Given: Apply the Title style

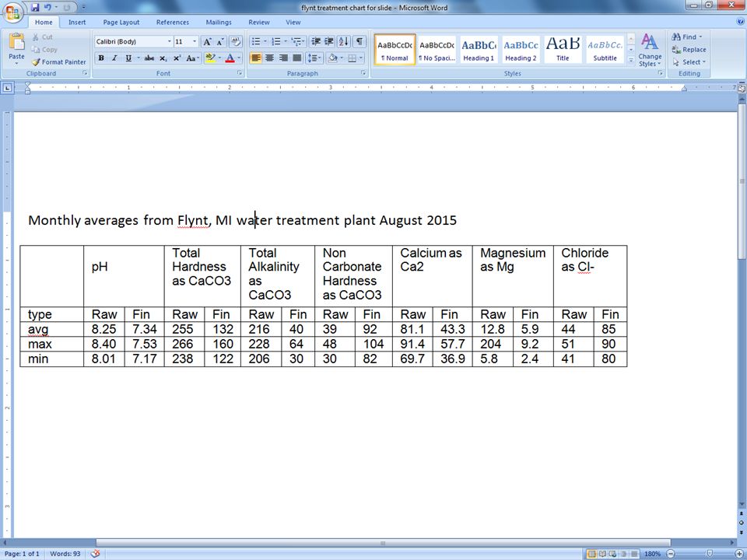Looking at the screenshot, I should (563, 50).
